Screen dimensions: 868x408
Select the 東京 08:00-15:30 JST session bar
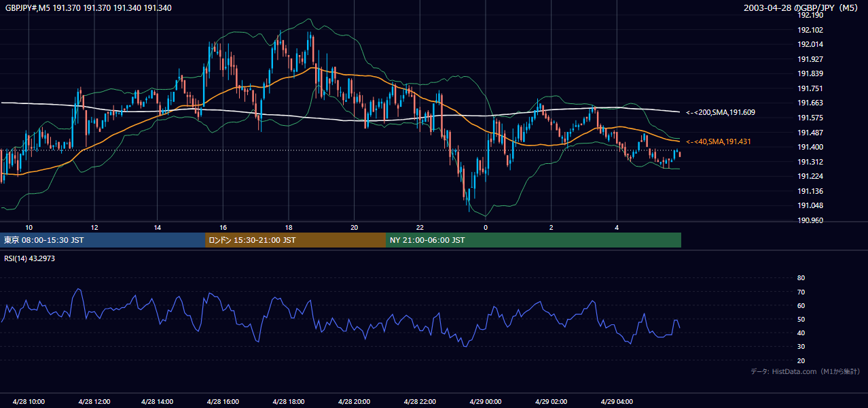point(103,240)
